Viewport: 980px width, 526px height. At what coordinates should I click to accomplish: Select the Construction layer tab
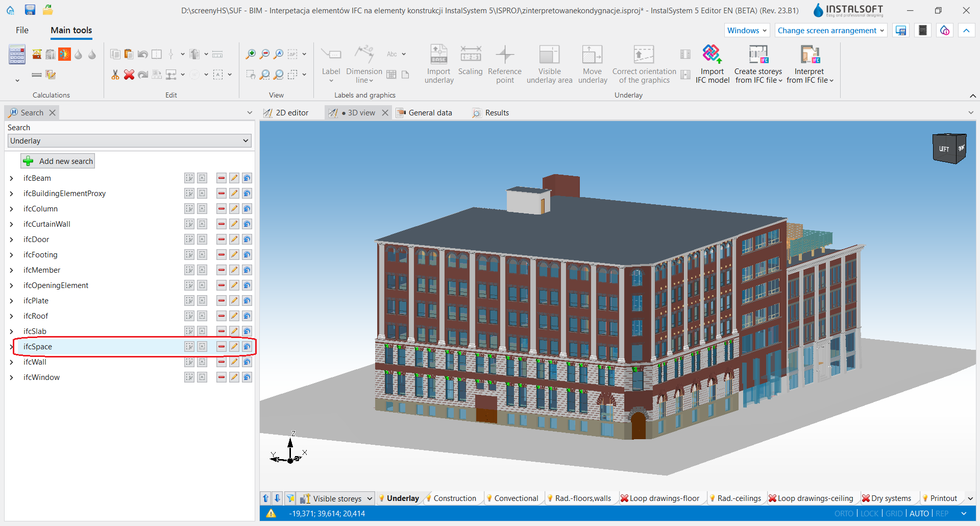451,498
